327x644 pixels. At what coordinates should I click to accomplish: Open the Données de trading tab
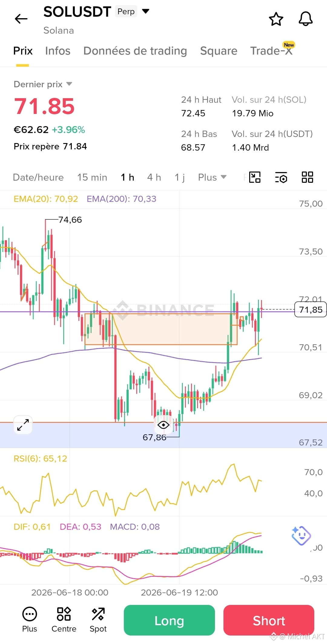tap(135, 51)
